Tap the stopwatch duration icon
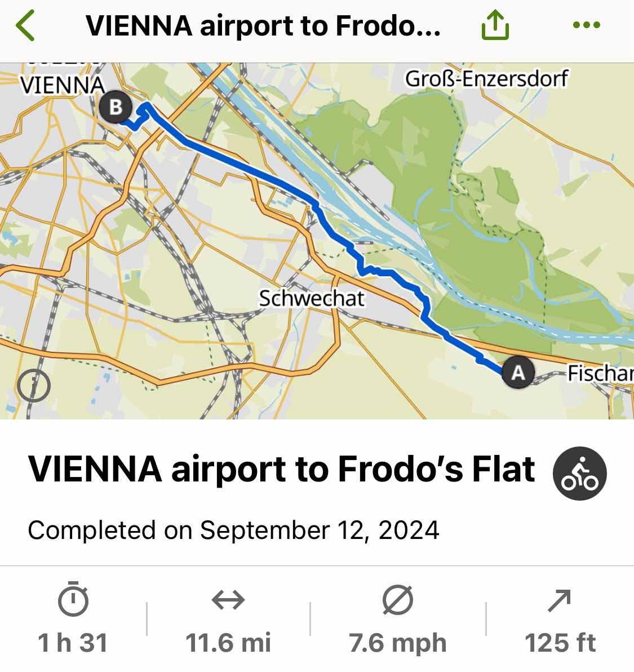Viewport: 634px width, 672px height. (73, 599)
